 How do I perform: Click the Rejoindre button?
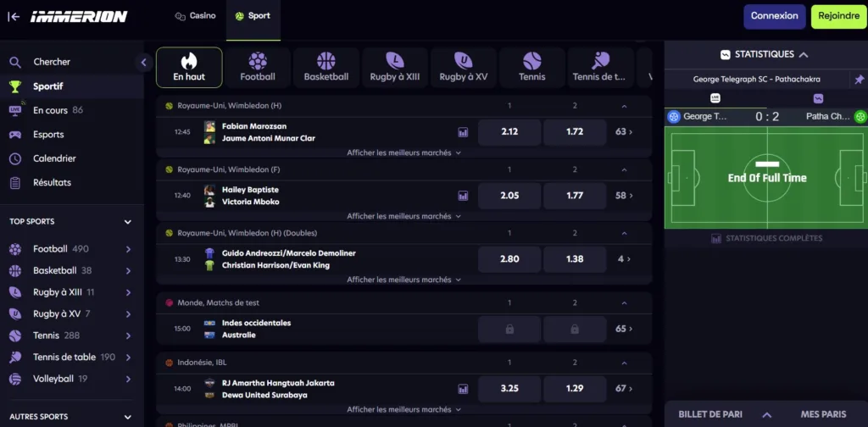point(838,16)
